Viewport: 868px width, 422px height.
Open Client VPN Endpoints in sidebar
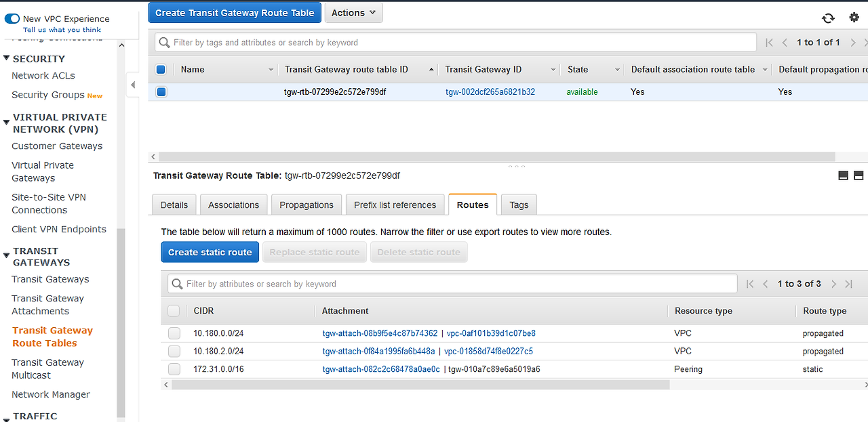coord(59,230)
